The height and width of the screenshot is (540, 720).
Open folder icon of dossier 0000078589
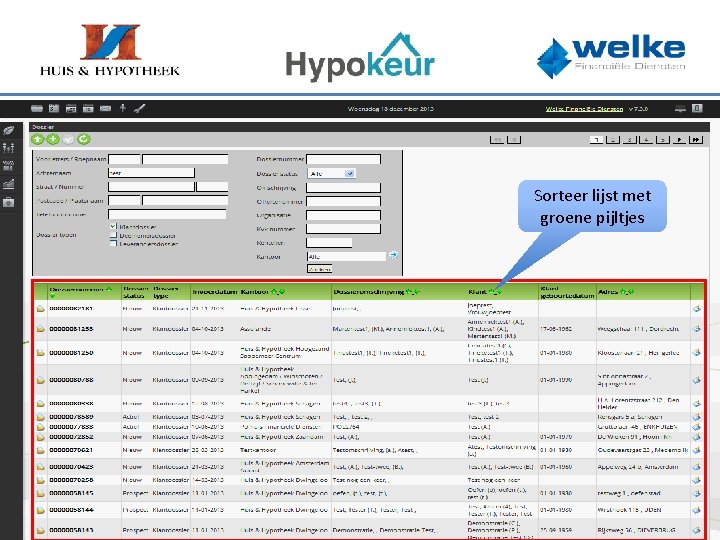pos(40,417)
